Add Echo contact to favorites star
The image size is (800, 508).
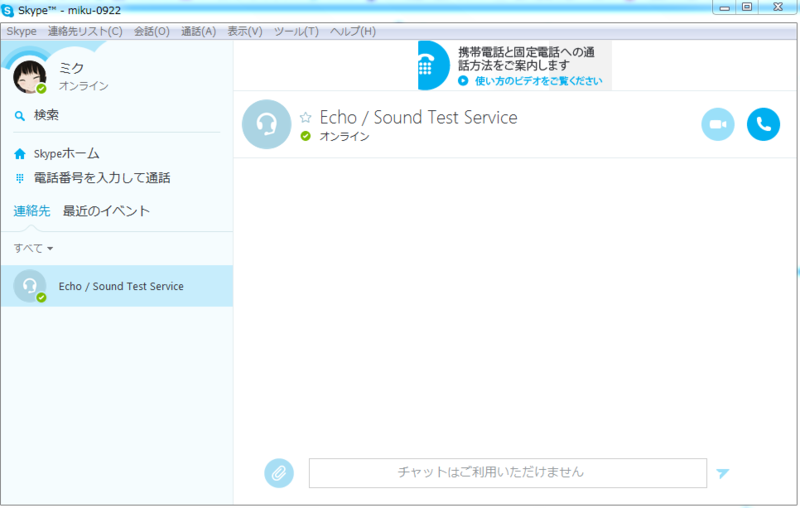tap(306, 118)
